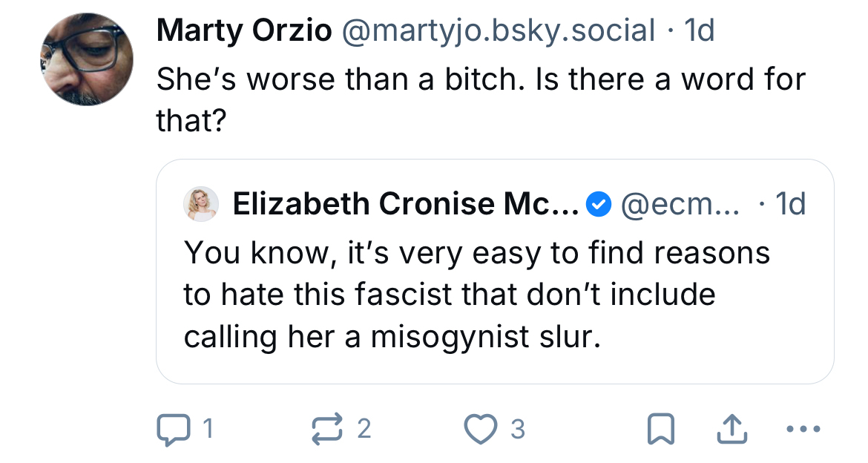
Task: Open the quoted post about misogynist slur
Action: (x=475, y=295)
